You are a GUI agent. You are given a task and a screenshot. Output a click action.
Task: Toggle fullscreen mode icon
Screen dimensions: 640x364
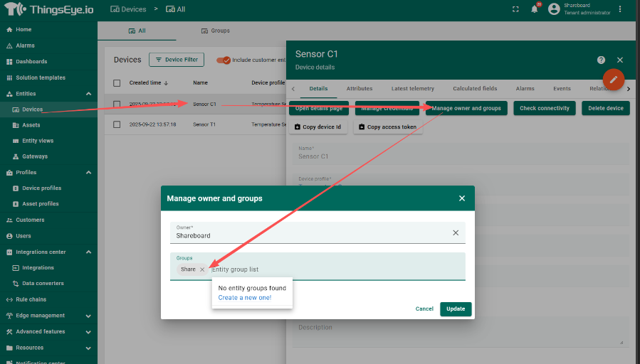pyautogui.click(x=515, y=9)
